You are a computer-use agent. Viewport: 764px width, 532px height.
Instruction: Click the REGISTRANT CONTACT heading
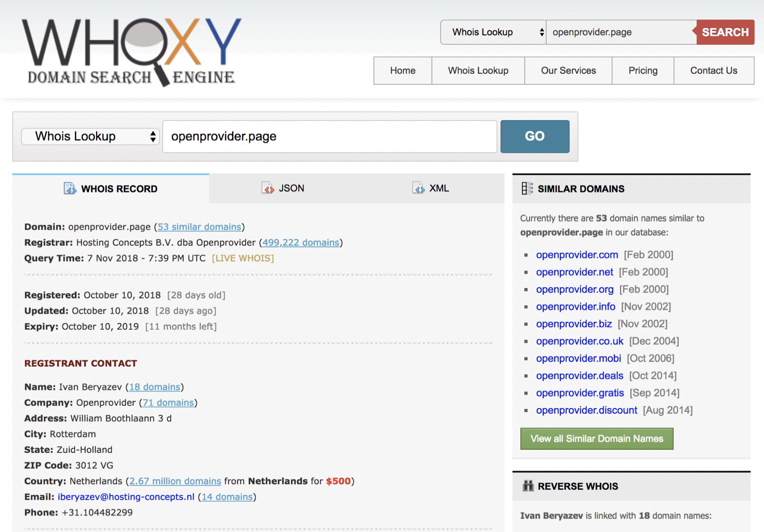(80, 363)
